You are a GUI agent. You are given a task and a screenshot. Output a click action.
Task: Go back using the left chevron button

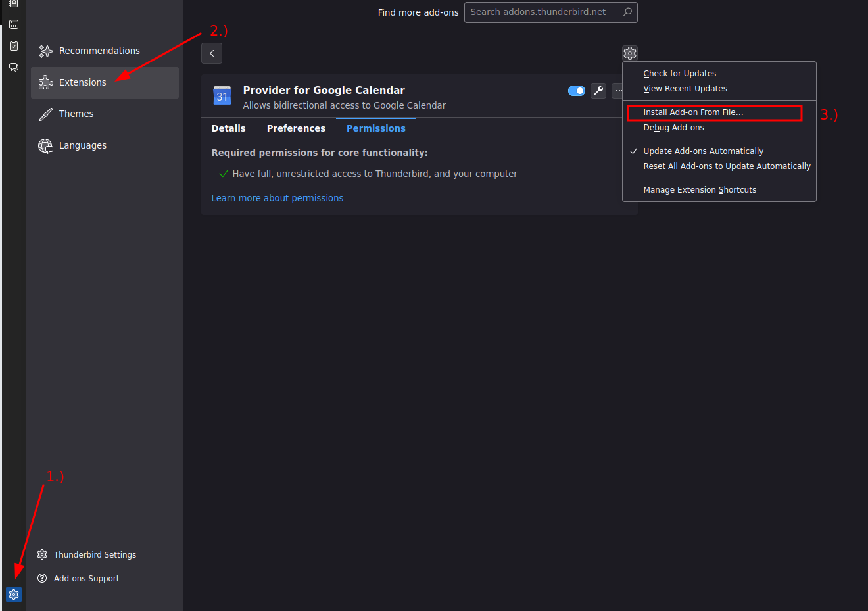tap(212, 53)
